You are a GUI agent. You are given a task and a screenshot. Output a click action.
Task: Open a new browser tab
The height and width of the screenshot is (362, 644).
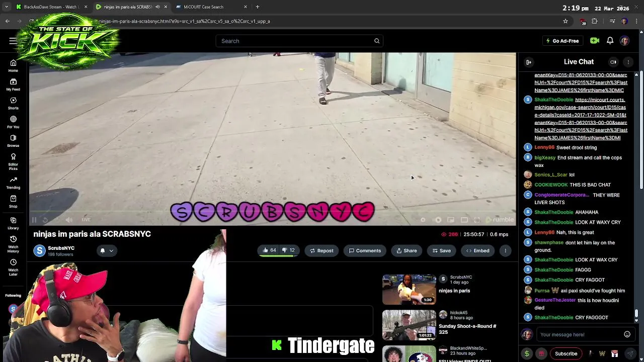[257, 7]
